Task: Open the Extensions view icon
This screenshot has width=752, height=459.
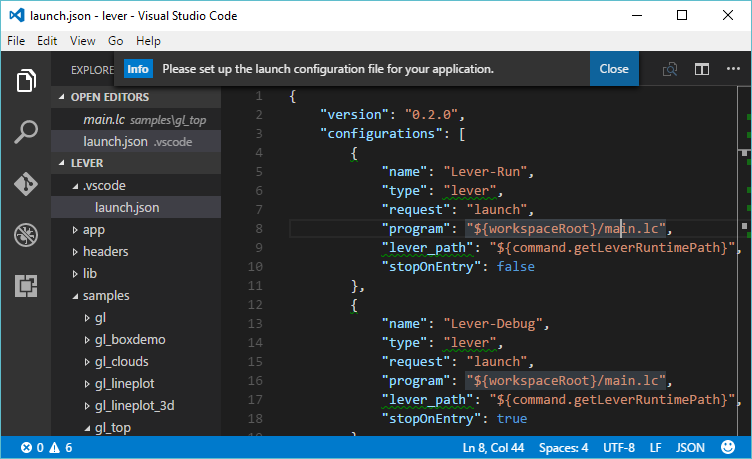Action: point(26,287)
